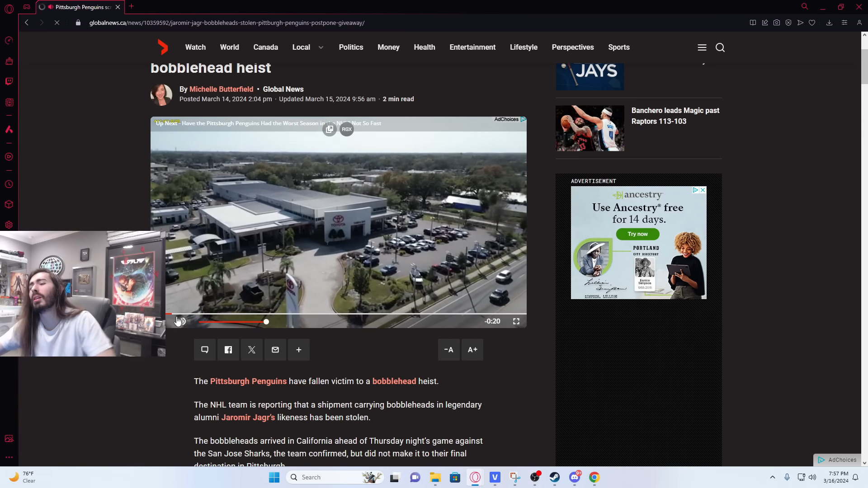Open a new tab with plus button
The image size is (868, 488).
pos(132,6)
